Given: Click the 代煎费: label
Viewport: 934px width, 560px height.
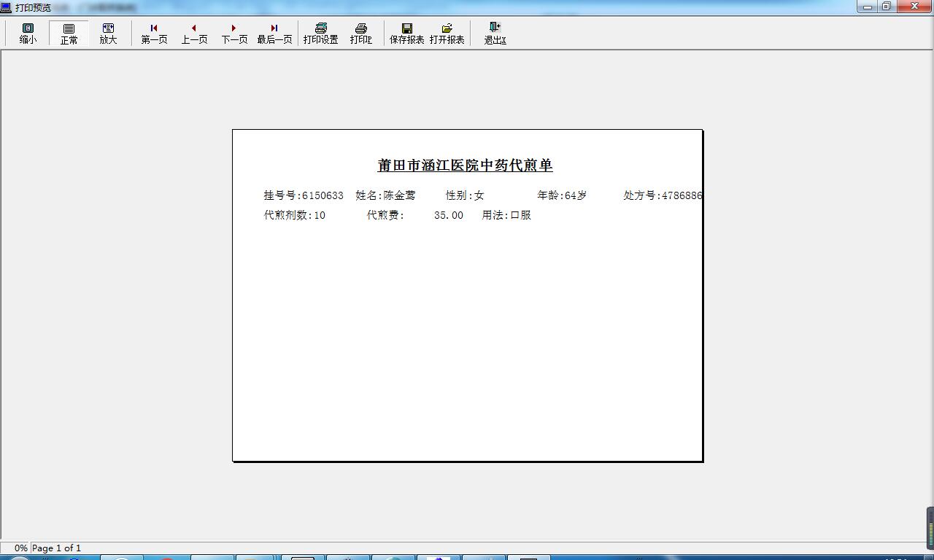Looking at the screenshot, I should coord(385,215).
